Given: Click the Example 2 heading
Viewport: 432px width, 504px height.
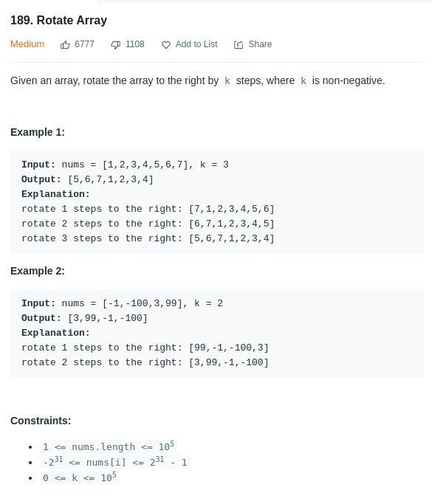Looking at the screenshot, I should tap(38, 271).
